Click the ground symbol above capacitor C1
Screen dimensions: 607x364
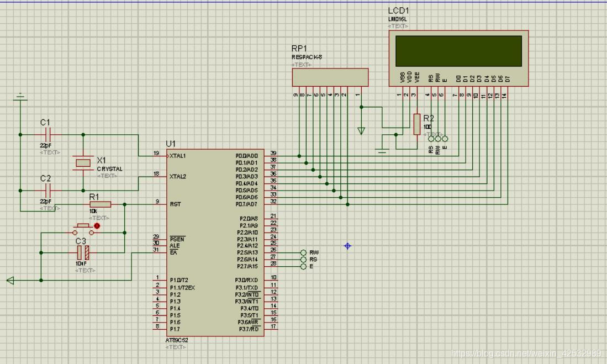pos(20,98)
